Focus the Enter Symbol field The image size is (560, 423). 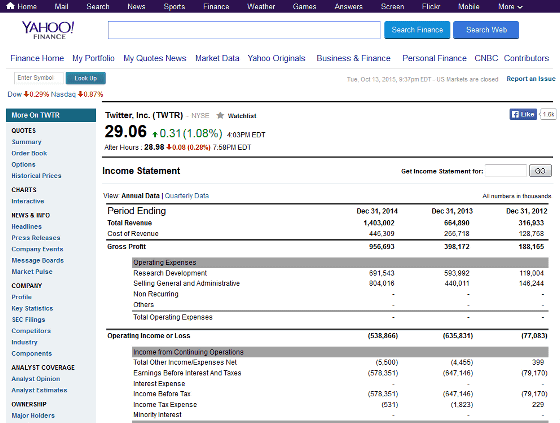[39, 78]
